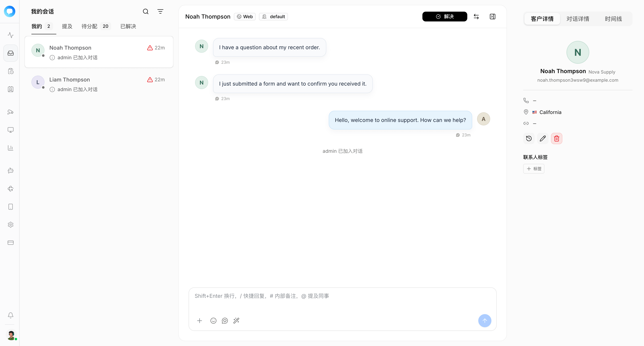Click the 解决 resolve button
Image resolution: width=644 pixels, height=346 pixels.
pos(444,17)
